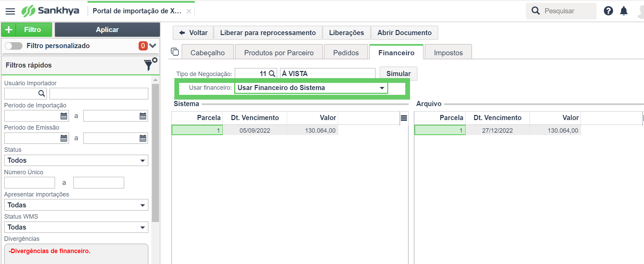The height and width of the screenshot is (264, 644).
Task: Click the red filter counter badge
Action: pos(143,46)
